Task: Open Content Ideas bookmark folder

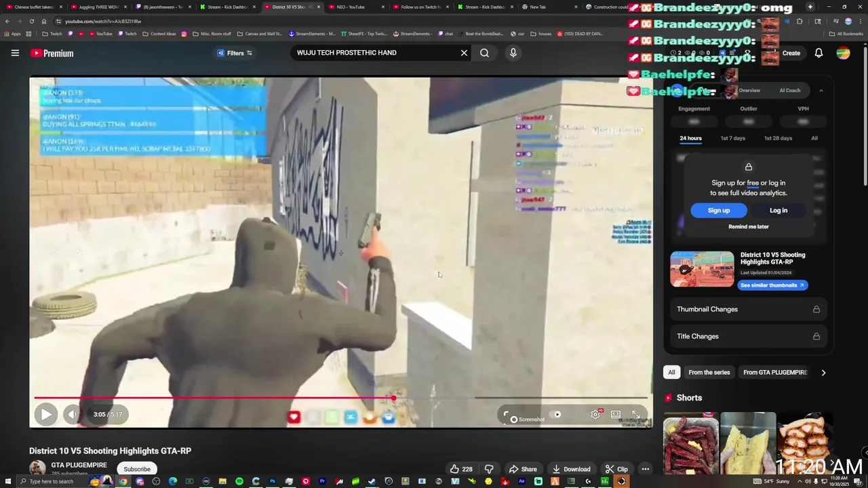Action: [x=159, y=33]
